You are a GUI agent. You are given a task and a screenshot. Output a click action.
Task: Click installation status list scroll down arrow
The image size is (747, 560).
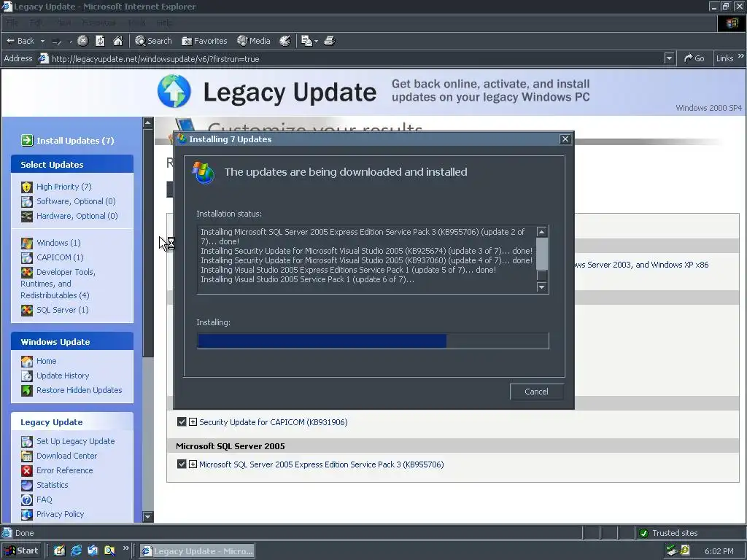[541, 287]
